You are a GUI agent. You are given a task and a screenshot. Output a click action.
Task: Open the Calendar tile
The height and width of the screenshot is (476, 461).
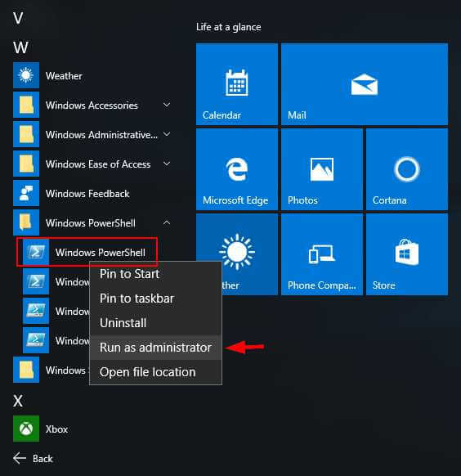tap(237, 84)
